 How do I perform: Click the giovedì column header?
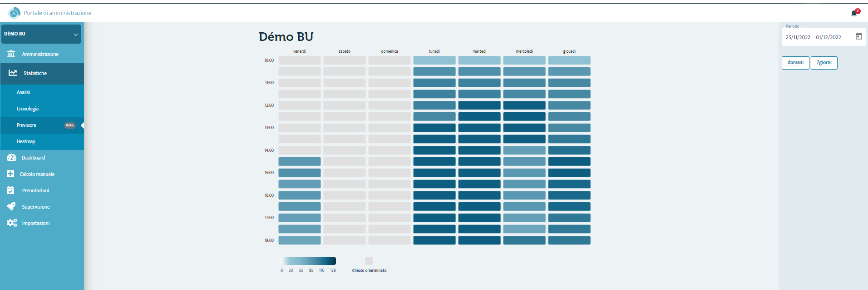[569, 51]
